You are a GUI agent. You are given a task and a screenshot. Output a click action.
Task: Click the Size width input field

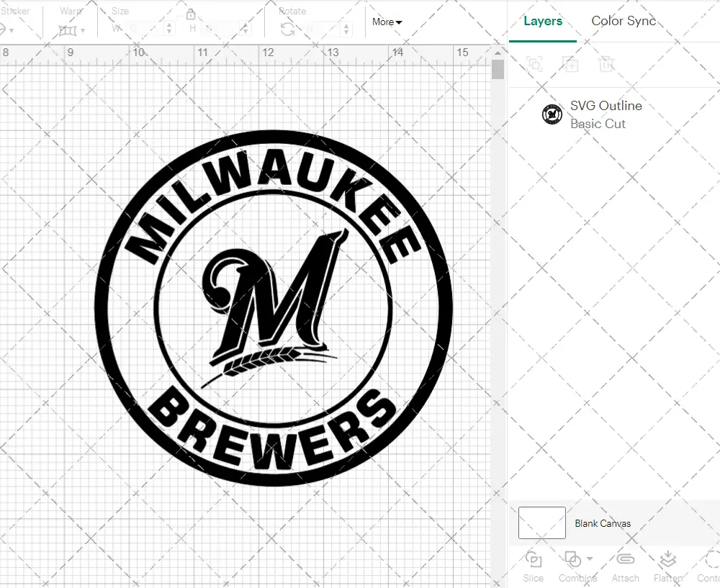(145, 29)
